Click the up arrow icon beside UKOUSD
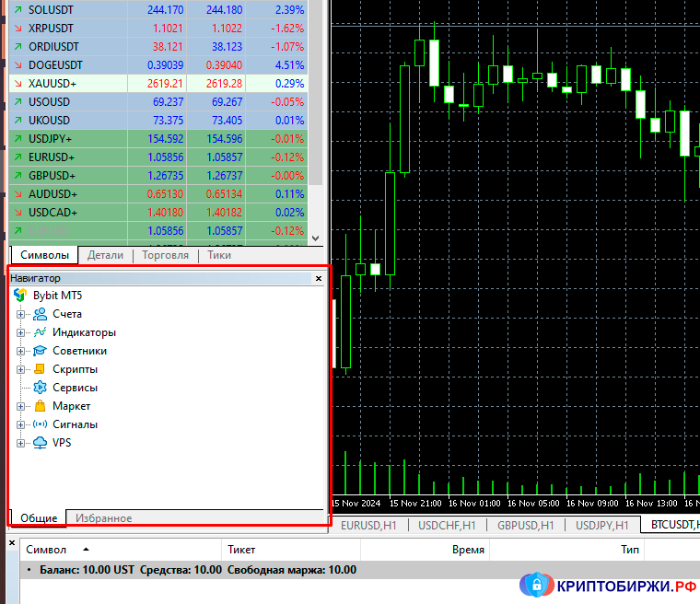This screenshot has width=700, height=604. (x=17, y=121)
